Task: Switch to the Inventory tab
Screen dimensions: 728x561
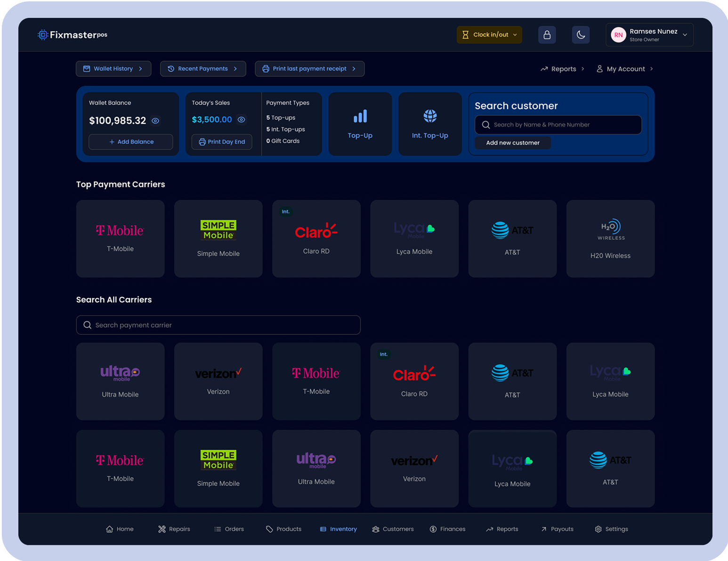Action: 338,529
